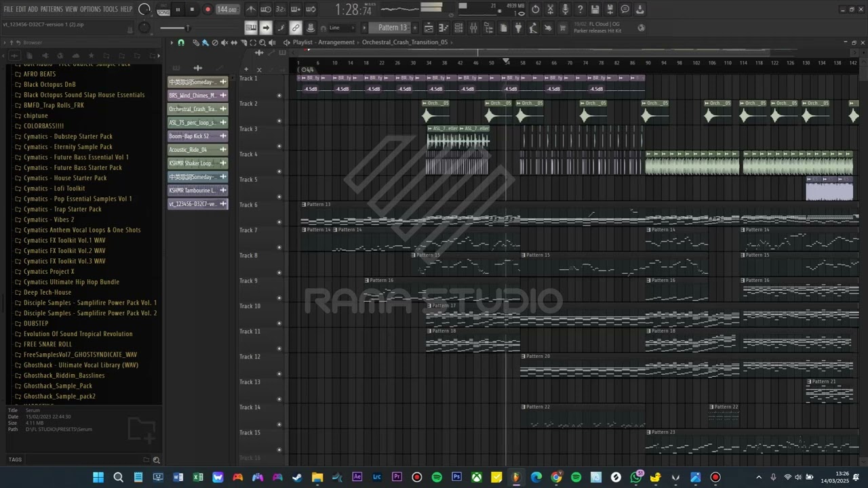Select the playlist paint brush tool

pos(205,42)
